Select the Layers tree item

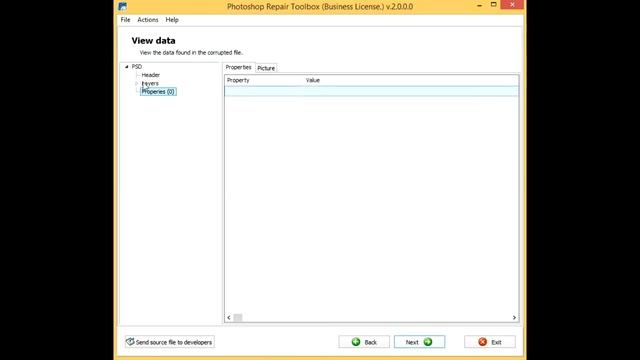[150, 83]
